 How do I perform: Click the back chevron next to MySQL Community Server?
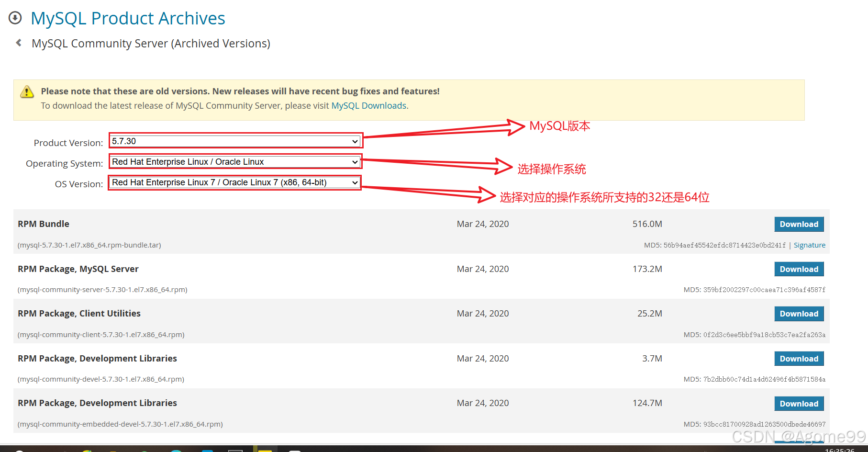click(x=18, y=43)
